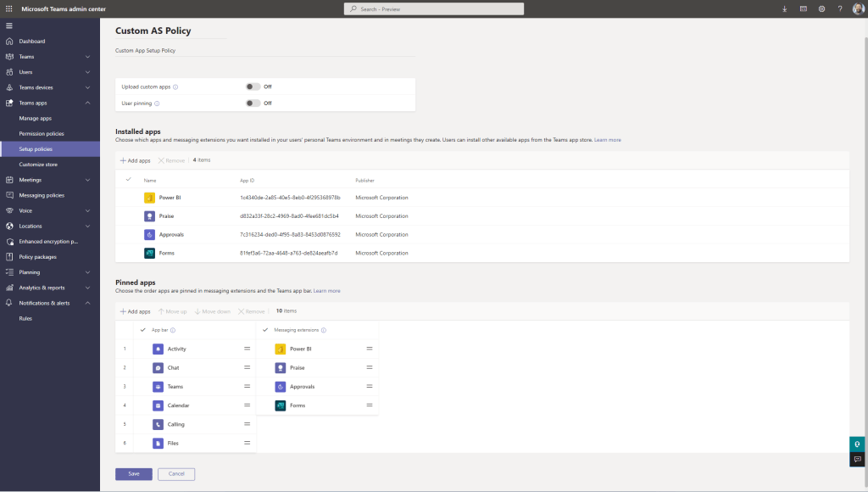Click the help question mark icon
Image resolution: width=868 pixels, height=492 pixels.
point(839,8)
